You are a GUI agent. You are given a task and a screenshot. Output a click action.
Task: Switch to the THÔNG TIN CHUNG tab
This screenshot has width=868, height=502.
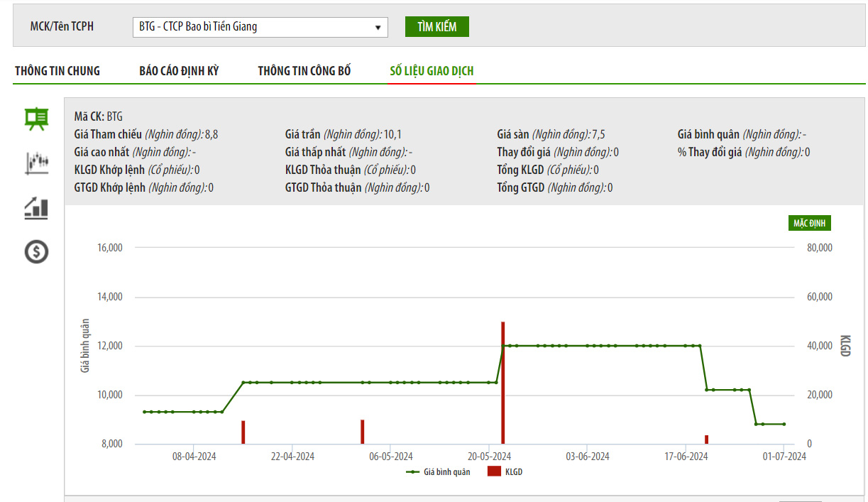[57, 71]
